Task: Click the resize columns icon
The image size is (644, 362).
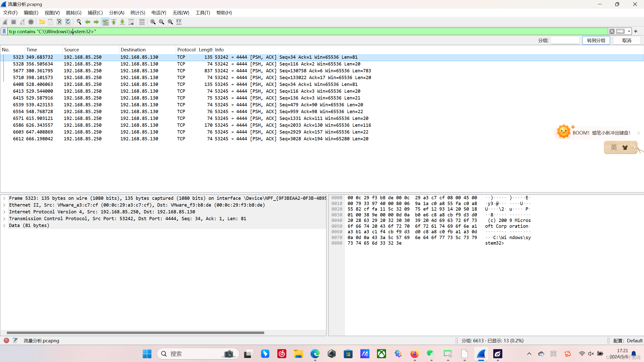Action: click(179, 22)
